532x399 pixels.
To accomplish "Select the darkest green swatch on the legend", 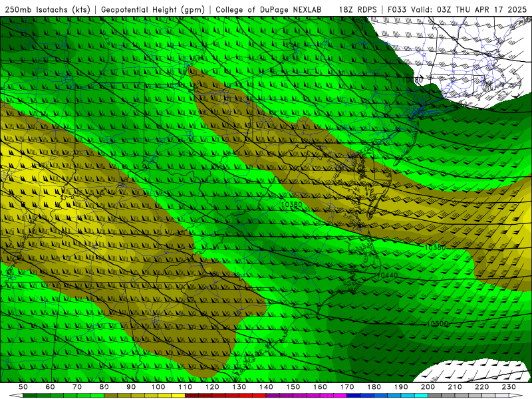I will pyautogui.click(x=30, y=396).
